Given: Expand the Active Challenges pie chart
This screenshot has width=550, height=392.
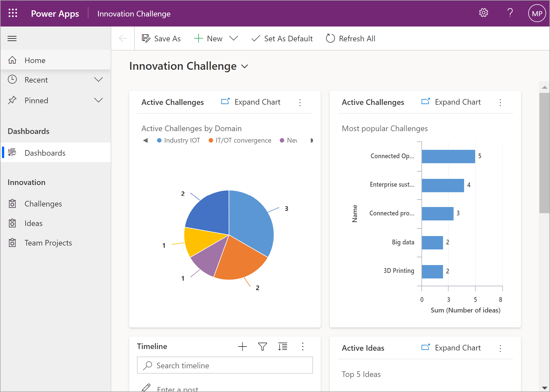Looking at the screenshot, I should (x=251, y=102).
